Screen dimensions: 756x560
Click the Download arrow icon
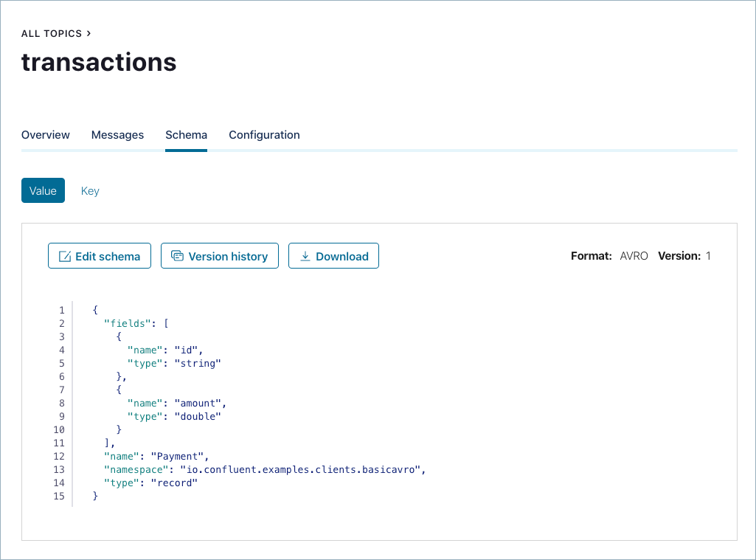(305, 256)
